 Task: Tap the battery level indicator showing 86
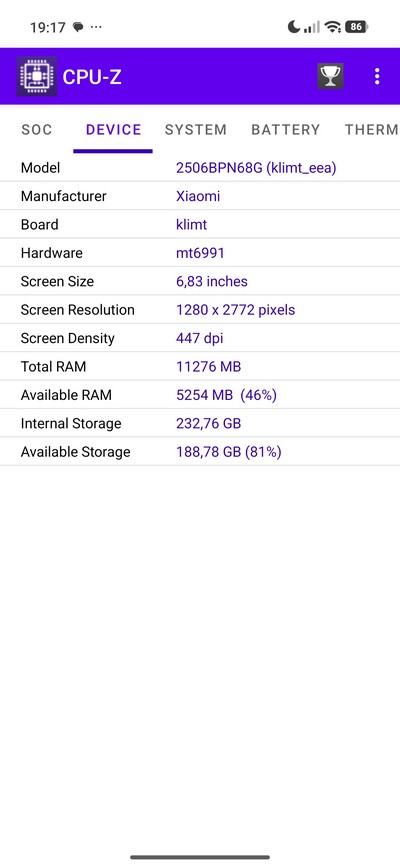[x=356, y=27]
